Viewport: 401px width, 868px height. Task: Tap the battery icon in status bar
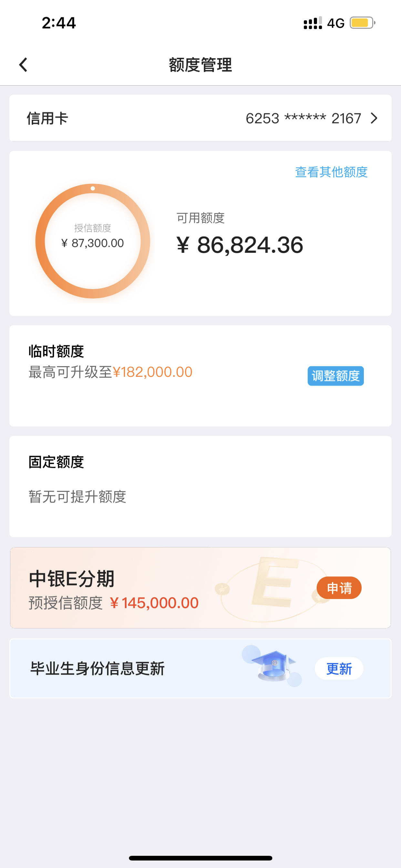[x=363, y=23]
